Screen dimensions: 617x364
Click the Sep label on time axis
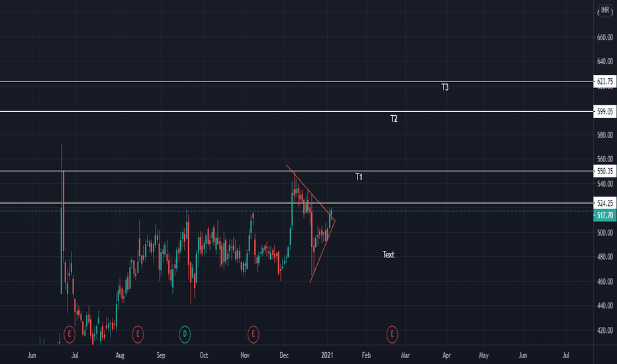click(x=161, y=355)
